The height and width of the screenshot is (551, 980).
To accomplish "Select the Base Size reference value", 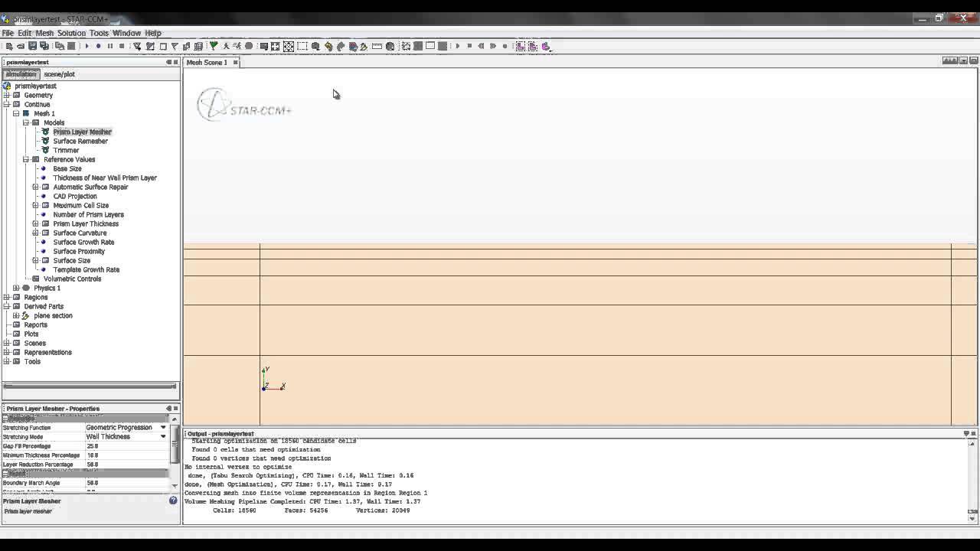I will [x=67, y=168].
